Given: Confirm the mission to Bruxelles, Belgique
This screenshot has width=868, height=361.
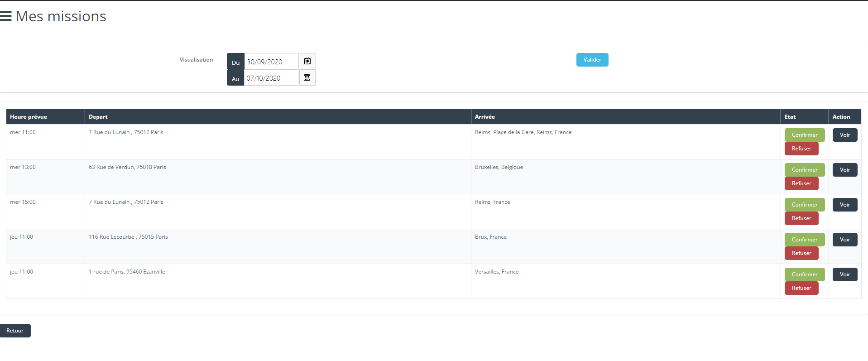Looking at the screenshot, I should coord(804,170).
